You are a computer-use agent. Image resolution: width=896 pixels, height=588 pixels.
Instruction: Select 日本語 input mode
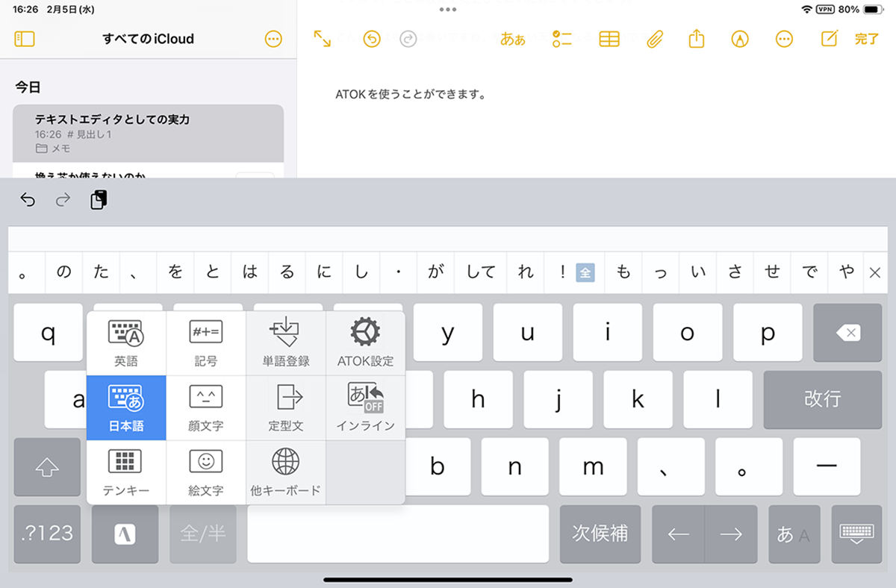pyautogui.click(x=126, y=408)
